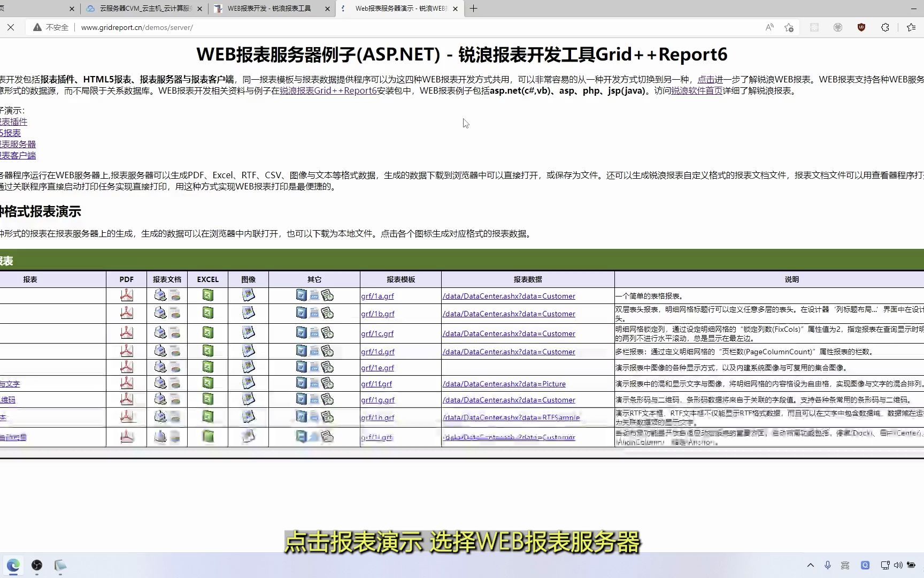This screenshot has width=924, height=578.
Task: Open data=Picture data link
Action: 504,384
